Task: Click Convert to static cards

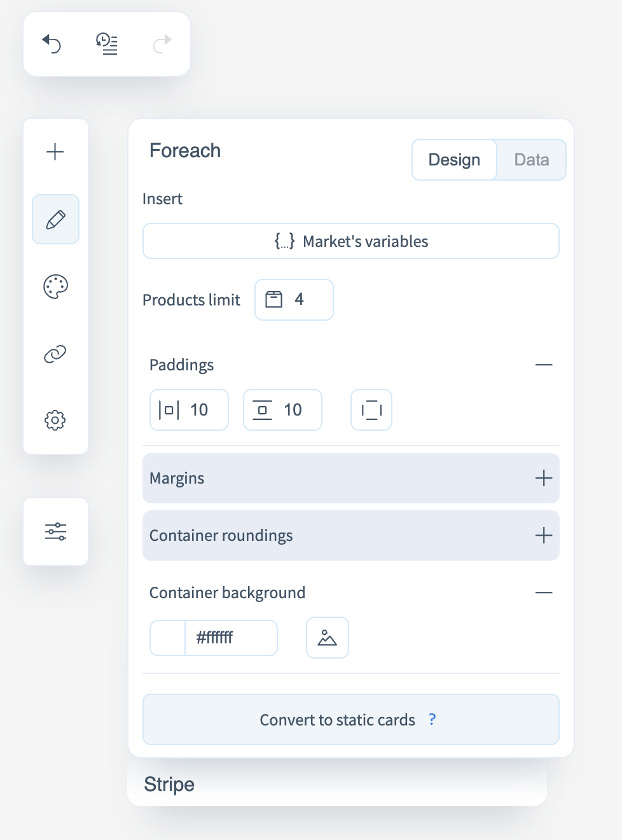Action: point(338,720)
